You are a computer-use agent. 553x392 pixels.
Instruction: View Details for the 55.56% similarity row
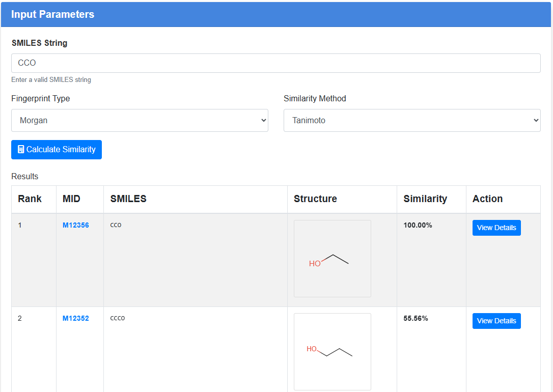496,321
